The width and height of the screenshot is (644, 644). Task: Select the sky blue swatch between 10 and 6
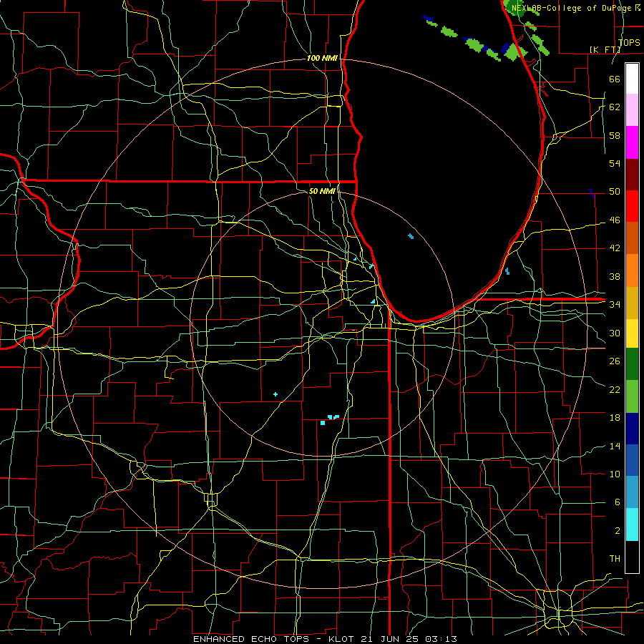pos(632,492)
